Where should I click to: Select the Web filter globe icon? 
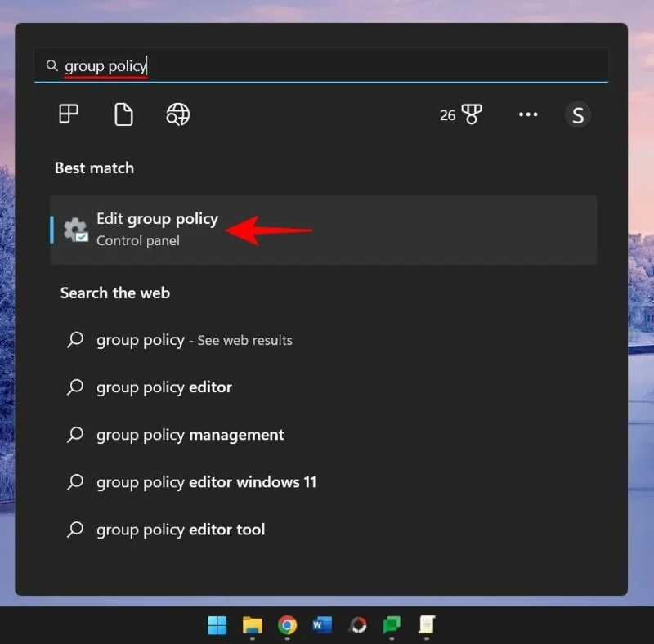pos(178,114)
